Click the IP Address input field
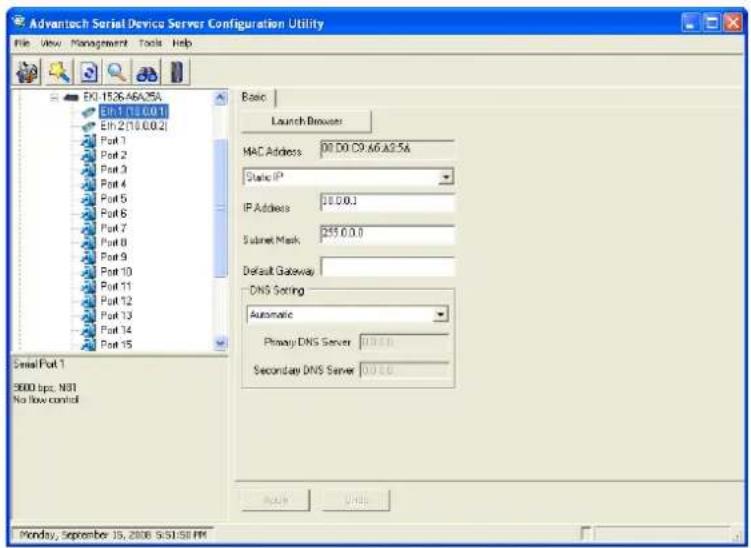This screenshot has height=548, width=751. 387,203
